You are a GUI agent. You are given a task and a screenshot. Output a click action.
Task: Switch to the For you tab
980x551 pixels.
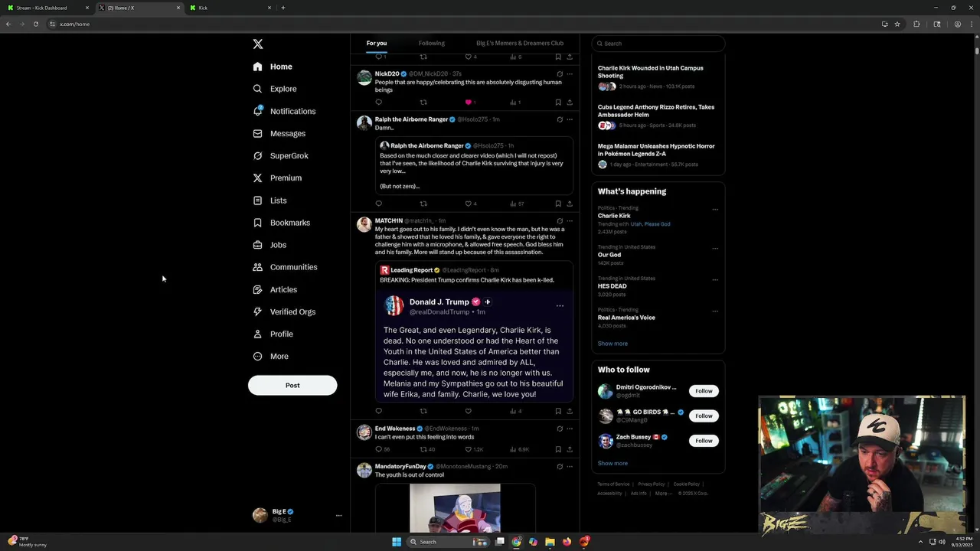point(377,43)
